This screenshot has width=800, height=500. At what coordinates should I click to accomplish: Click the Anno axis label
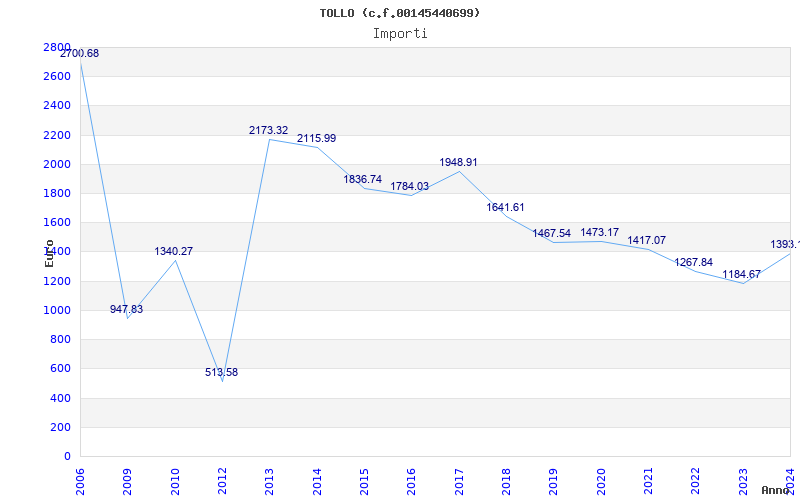point(774,490)
